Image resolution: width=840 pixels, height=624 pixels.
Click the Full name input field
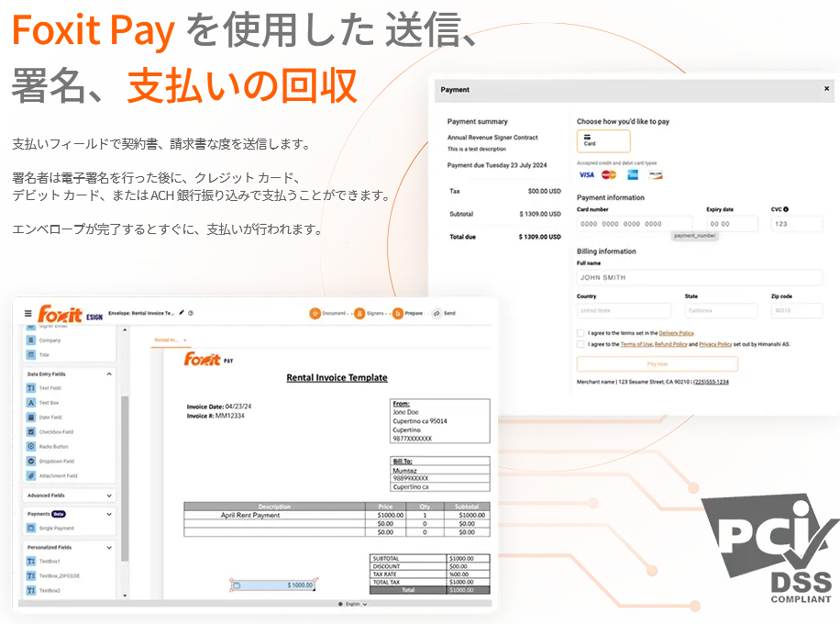(699, 277)
